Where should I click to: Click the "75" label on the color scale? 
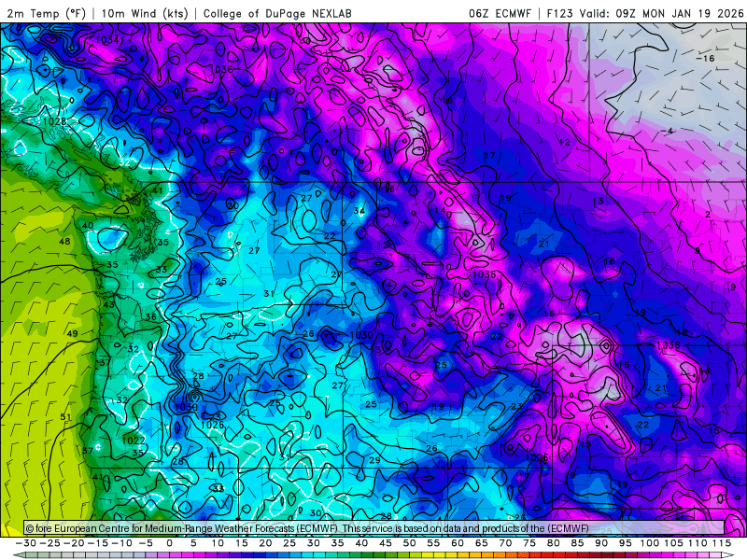click(529, 543)
